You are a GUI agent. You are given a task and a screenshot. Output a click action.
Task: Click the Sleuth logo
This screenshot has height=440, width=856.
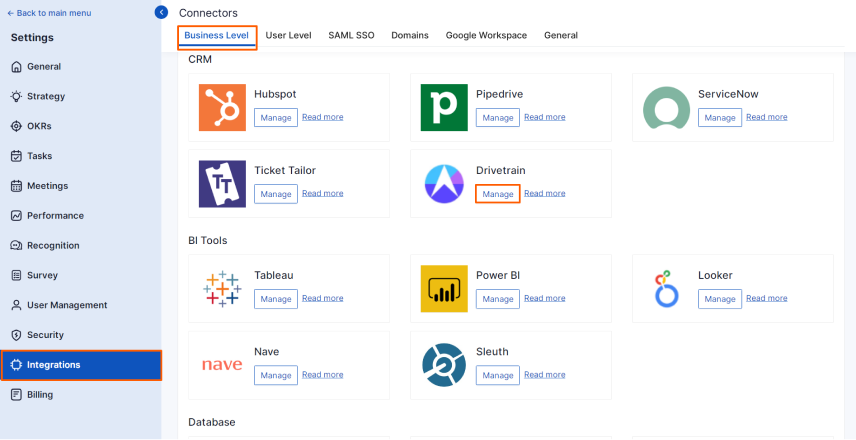coord(444,365)
